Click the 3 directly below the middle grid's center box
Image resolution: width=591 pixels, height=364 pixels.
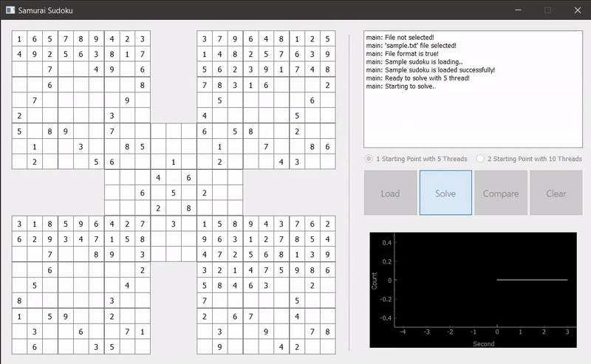(x=174, y=224)
